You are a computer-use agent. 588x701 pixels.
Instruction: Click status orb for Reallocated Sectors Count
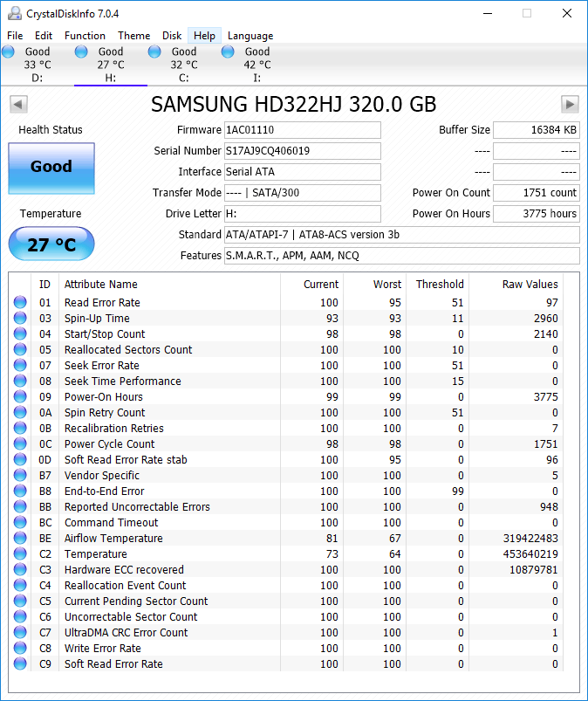20,349
